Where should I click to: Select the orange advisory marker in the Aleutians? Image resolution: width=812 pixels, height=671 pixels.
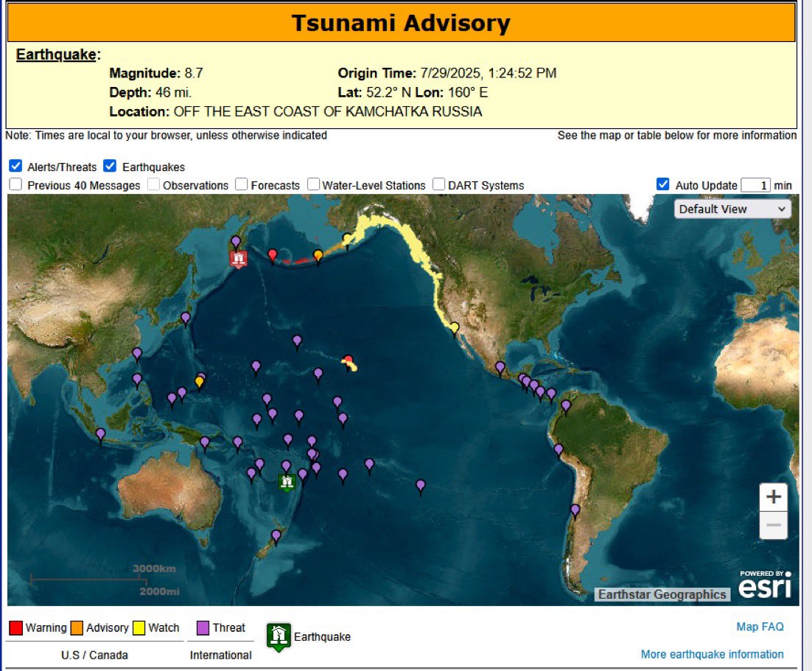click(x=318, y=256)
